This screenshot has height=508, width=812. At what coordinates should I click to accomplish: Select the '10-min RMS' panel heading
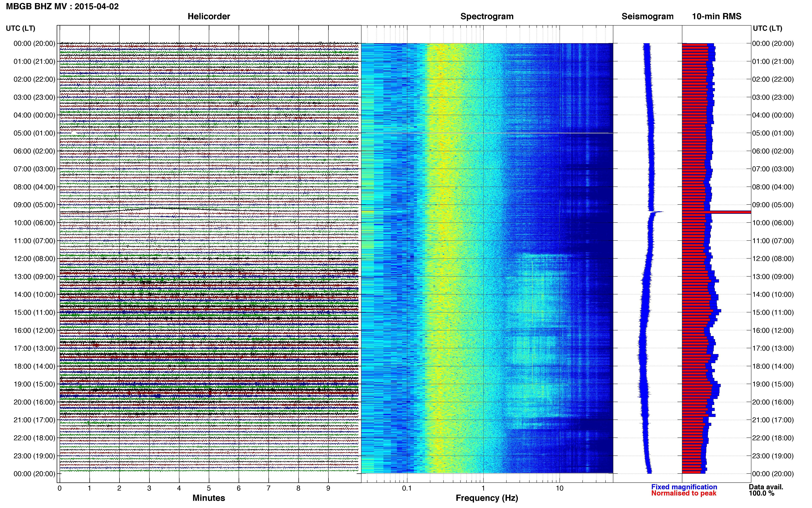click(717, 16)
